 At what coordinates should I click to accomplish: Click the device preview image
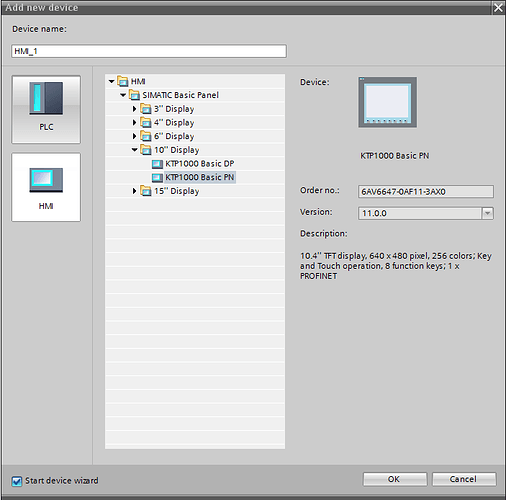pos(387,102)
